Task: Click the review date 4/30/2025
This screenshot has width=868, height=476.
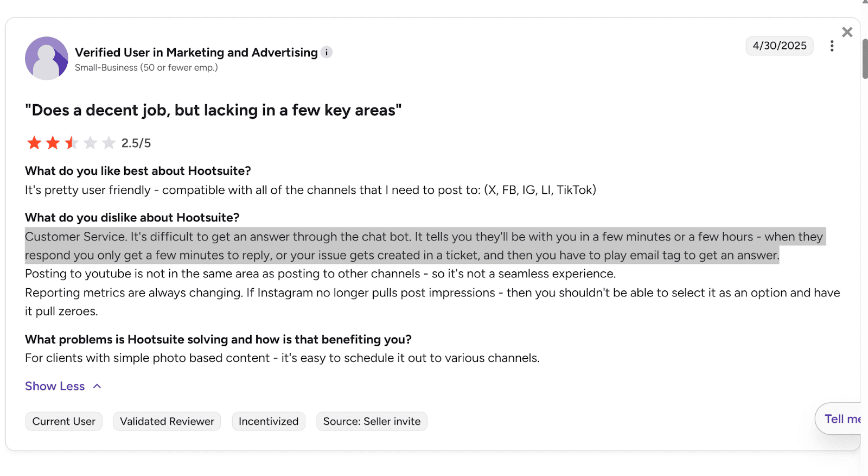Action: 779,46
